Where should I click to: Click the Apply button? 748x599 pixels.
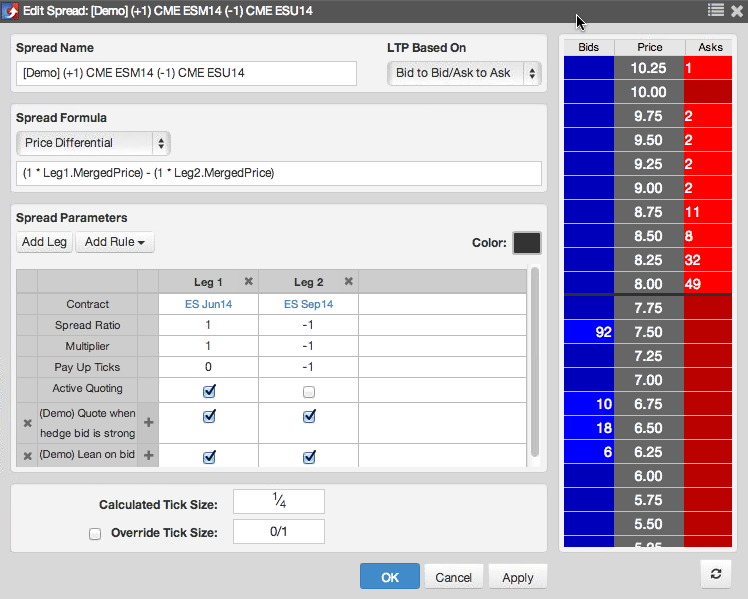518,577
